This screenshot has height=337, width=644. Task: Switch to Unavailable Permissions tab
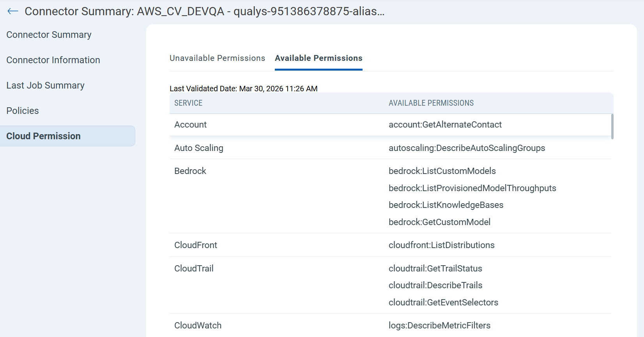point(217,58)
